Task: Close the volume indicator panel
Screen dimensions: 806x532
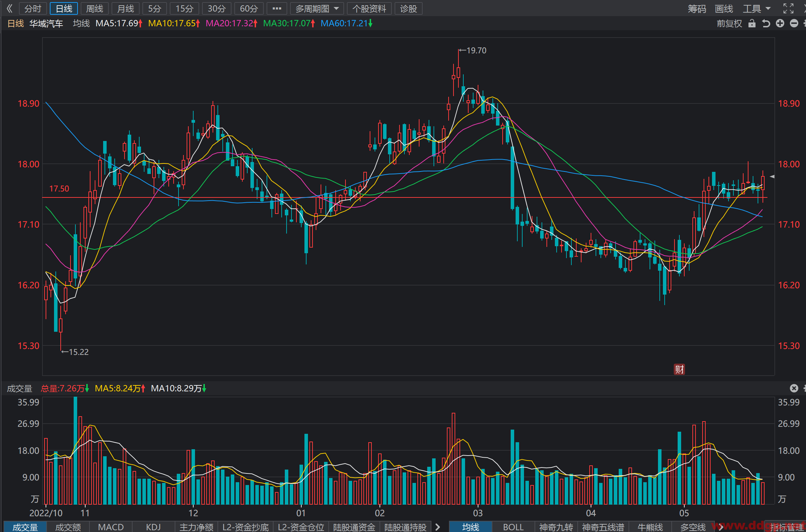Action: (x=794, y=388)
